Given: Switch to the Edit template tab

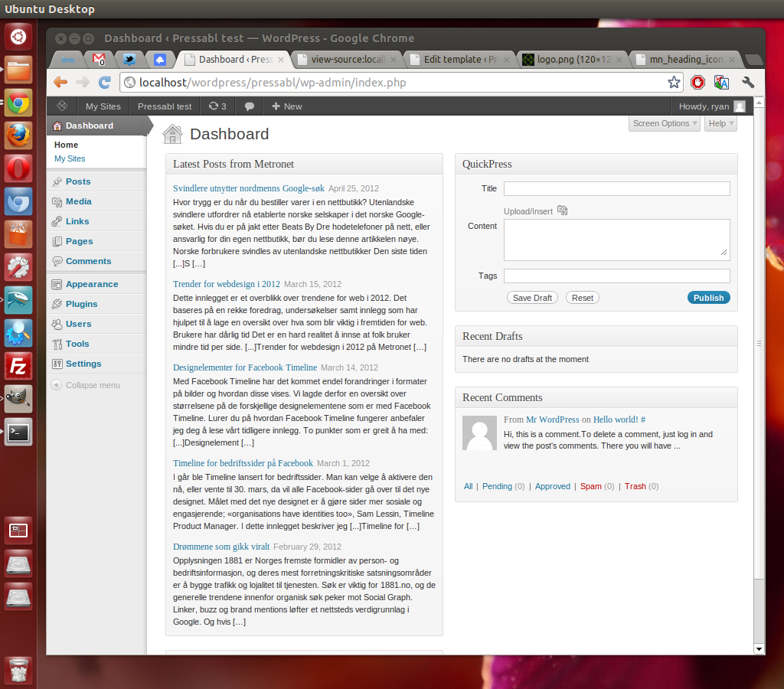Looking at the screenshot, I should (x=459, y=60).
